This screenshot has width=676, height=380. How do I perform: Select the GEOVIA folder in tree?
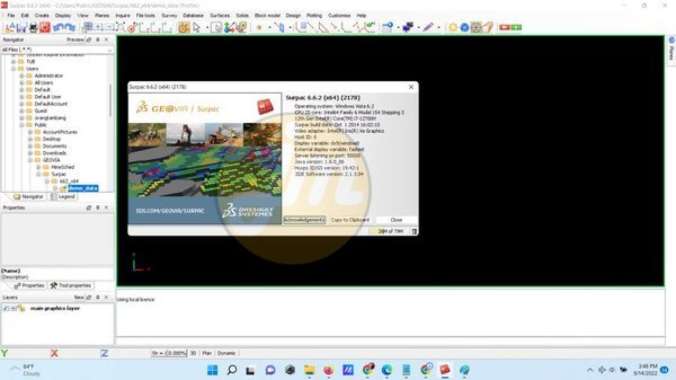(51, 160)
